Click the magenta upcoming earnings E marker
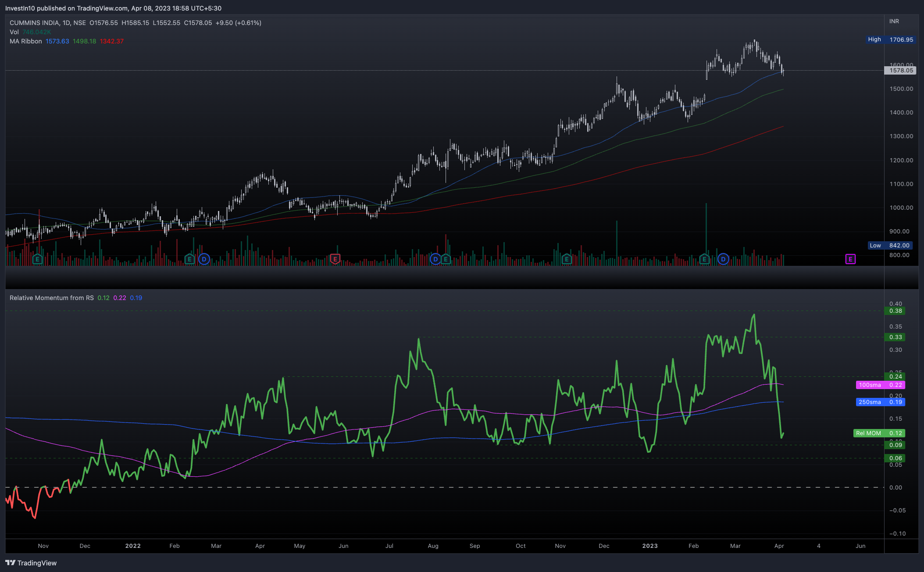This screenshot has height=572, width=924. tap(850, 259)
